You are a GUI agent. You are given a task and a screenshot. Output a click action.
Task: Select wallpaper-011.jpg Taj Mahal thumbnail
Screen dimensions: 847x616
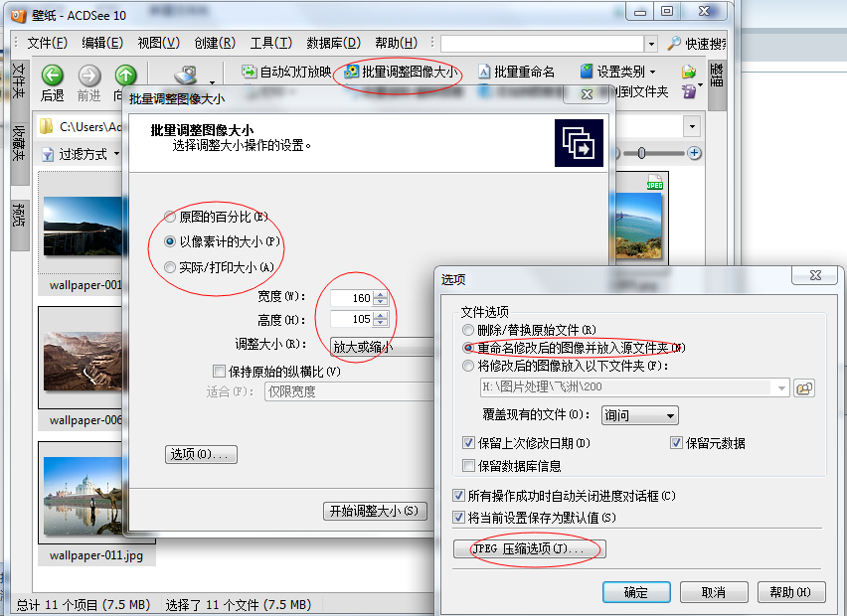point(84,496)
